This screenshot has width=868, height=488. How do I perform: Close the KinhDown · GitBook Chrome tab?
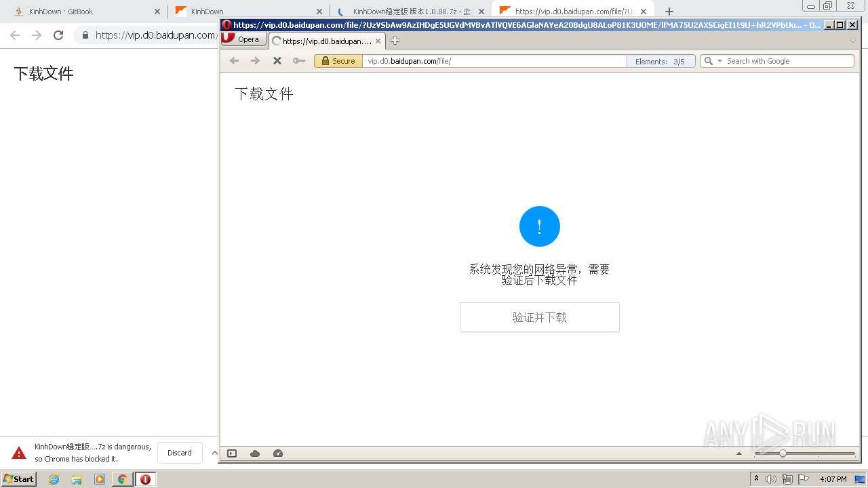(157, 12)
